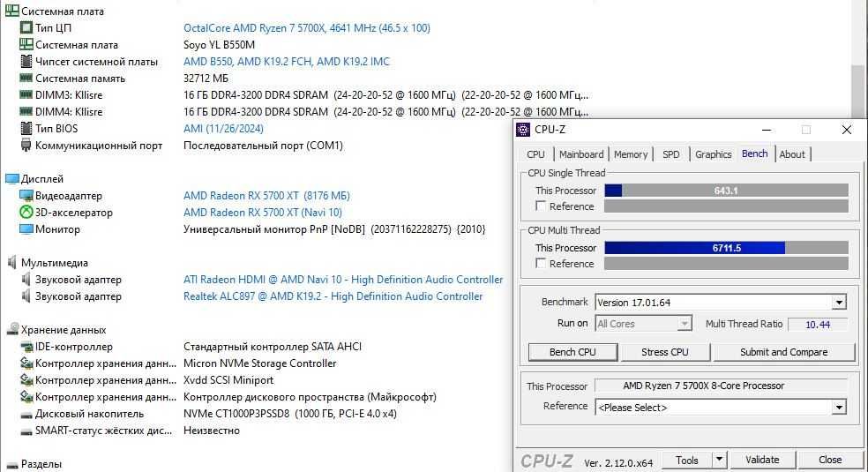Select the Стандартный контроллер SATA AHCI entry
The image size is (868, 472).
pyautogui.click(x=273, y=347)
